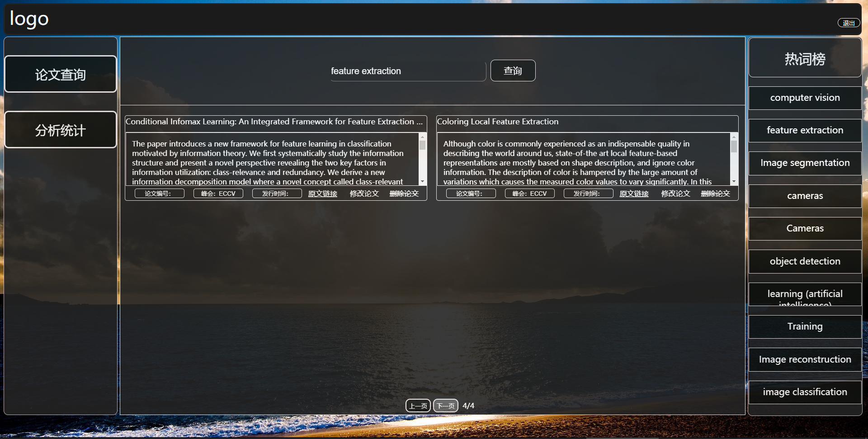Click 删除论文 for Conditional Infomax paper
This screenshot has width=868, height=439.
404,194
